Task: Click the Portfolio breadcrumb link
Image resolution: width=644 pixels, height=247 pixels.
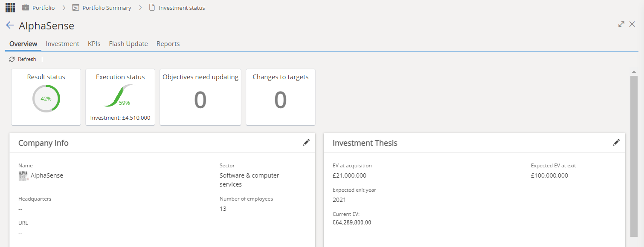Action: click(x=44, y=8)
